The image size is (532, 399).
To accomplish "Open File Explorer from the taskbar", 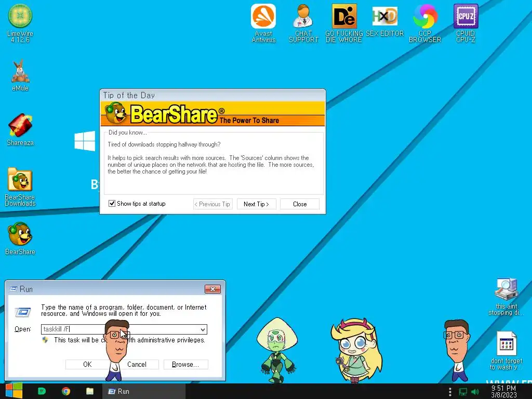I will 90,391.
